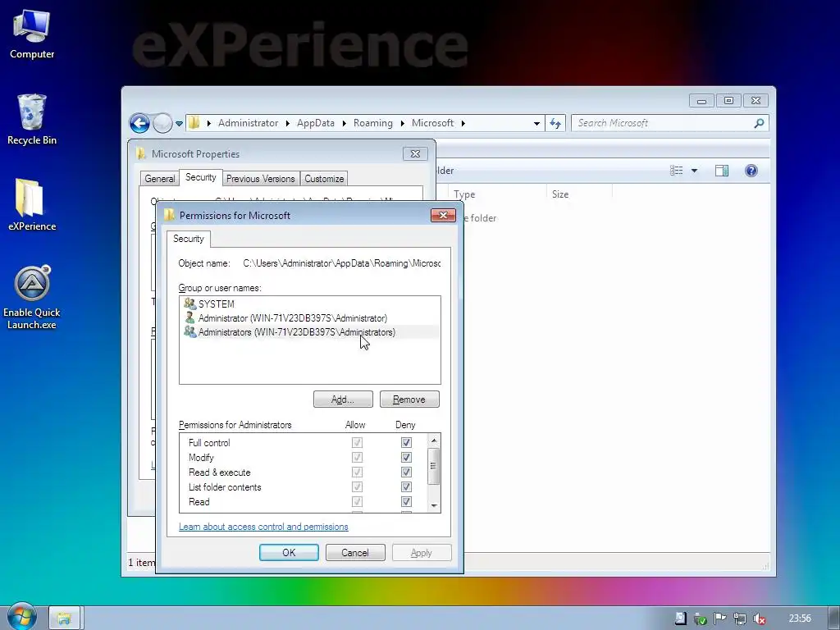The height and width of the screenshot is (630, 840).
Task: Click the refresh button beside address bar
Action: (555, 123)
